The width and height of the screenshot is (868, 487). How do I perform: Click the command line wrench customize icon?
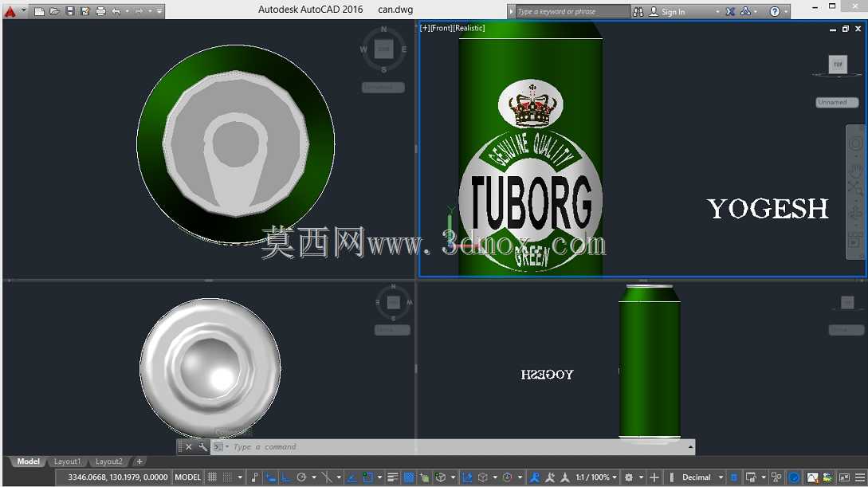point(202,446)
